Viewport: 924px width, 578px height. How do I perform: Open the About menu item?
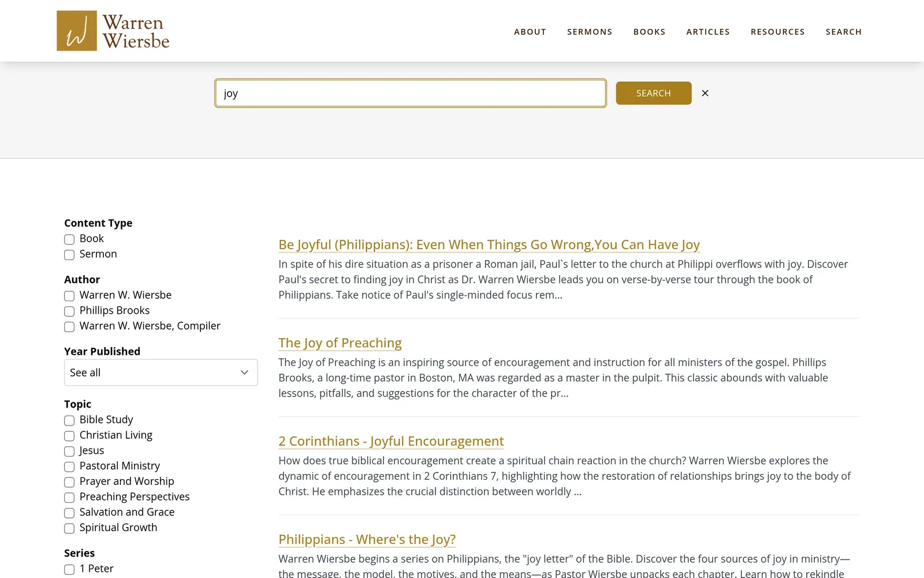click(x=530, y=32)
